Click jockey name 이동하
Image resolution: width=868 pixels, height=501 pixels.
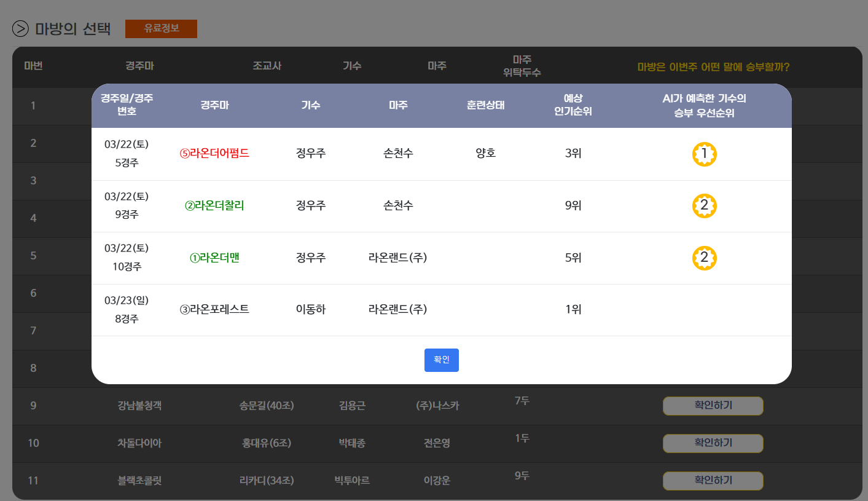pyautogui.click(x=311, y=310)
